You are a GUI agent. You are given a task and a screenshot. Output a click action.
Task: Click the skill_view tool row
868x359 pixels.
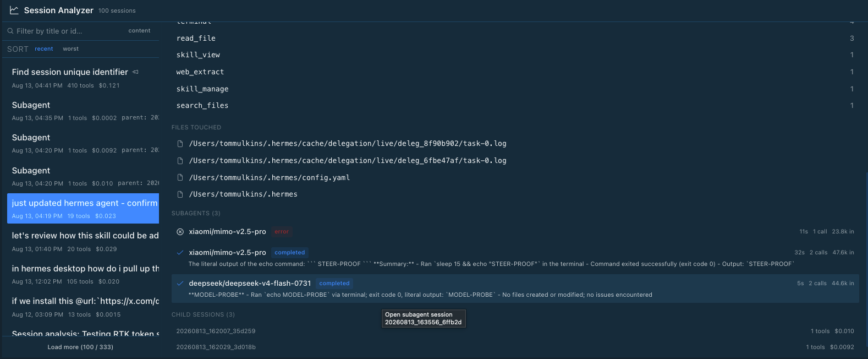pos(515,55)
